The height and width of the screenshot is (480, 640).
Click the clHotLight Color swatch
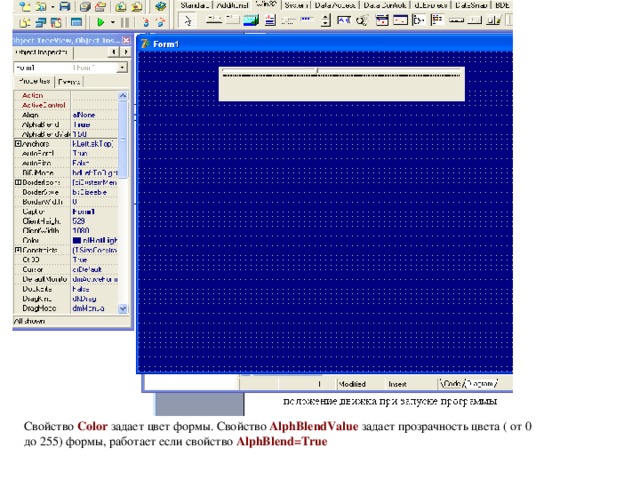click(x=76, y=240)
